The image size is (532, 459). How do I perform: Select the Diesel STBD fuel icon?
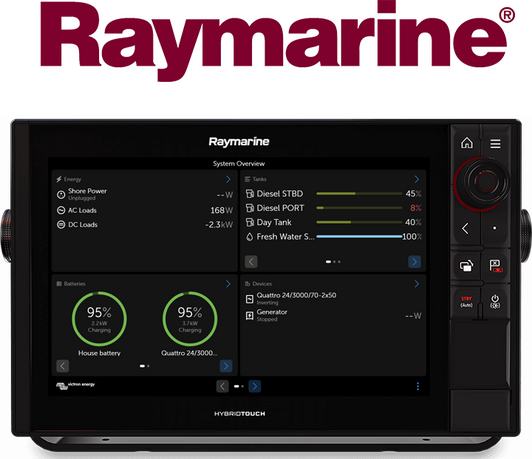(250, 194)
